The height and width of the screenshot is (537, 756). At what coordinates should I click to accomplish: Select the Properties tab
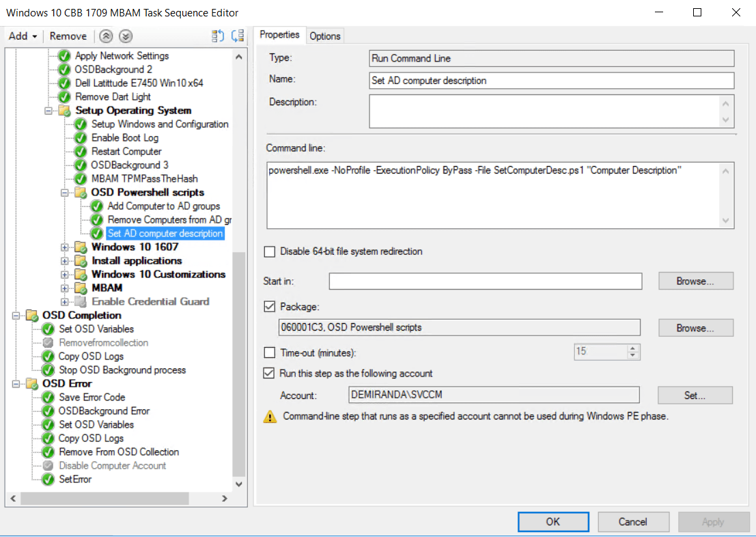279,34
